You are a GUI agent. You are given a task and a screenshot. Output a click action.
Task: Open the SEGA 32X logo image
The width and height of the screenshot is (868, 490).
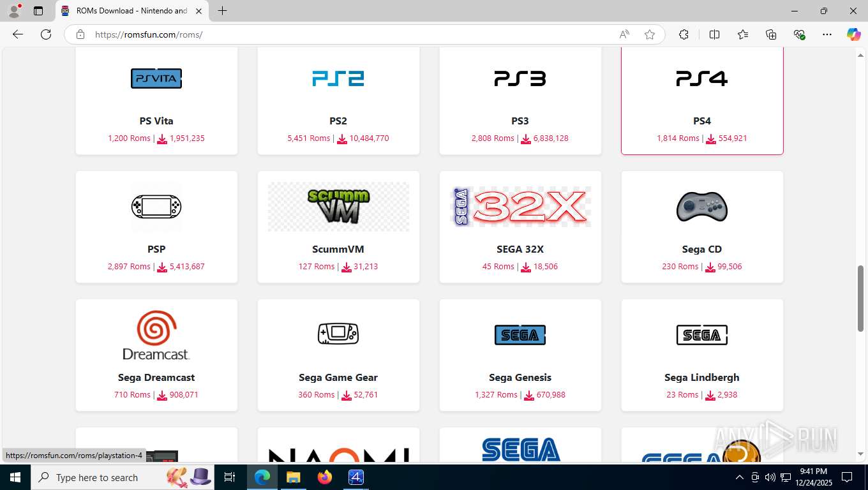(x=520, y=207)
